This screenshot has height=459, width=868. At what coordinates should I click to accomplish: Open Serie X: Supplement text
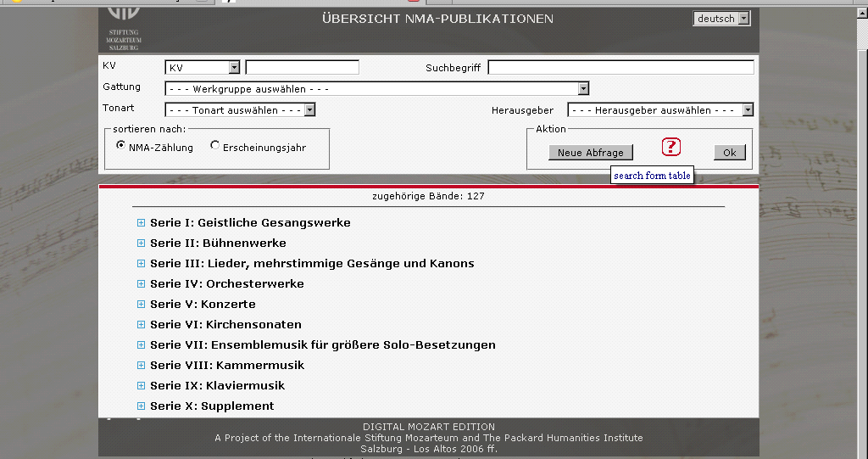pyautogui.click(x=212, y=406)
